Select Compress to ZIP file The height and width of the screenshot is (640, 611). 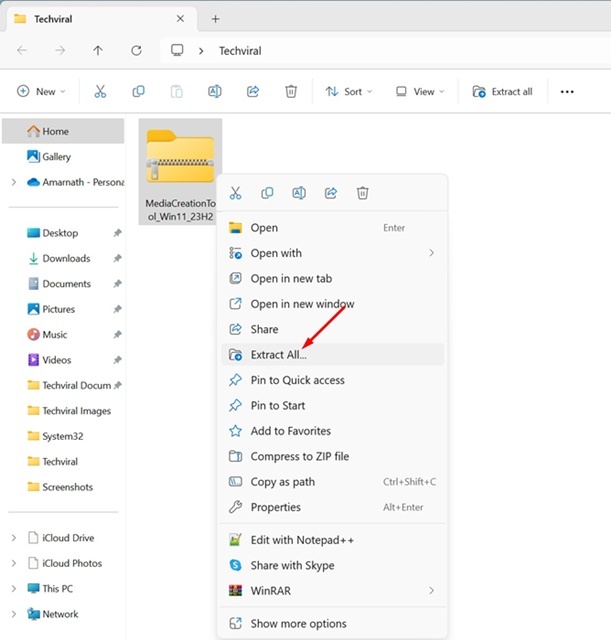pos(332,456)
